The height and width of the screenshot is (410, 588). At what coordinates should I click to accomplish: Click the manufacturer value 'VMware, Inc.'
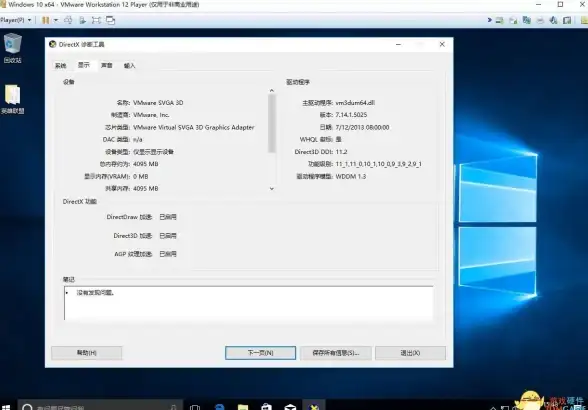click(x=151, y=115)
